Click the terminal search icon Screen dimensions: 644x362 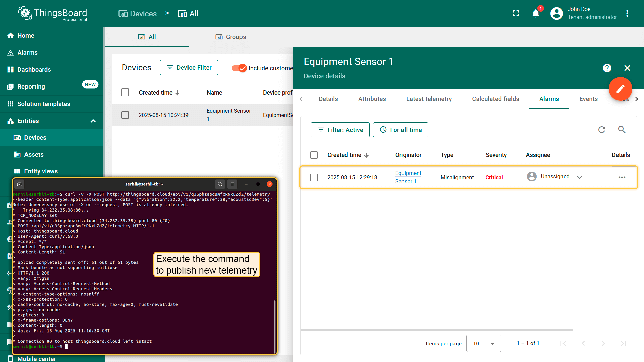(x=220, y=184)
